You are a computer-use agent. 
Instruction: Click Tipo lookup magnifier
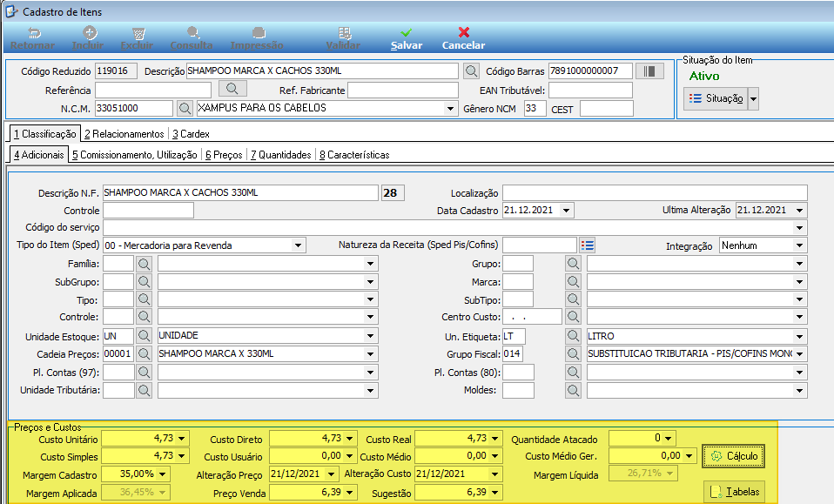pos(145,299)
